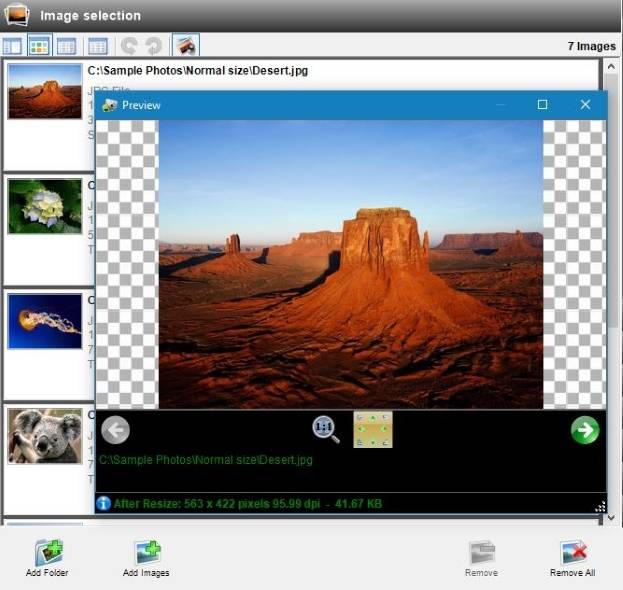Maximize the Preview window
The height and width of the screenshot is (590, 623).
pyautogui.click(x=542, y=104)
